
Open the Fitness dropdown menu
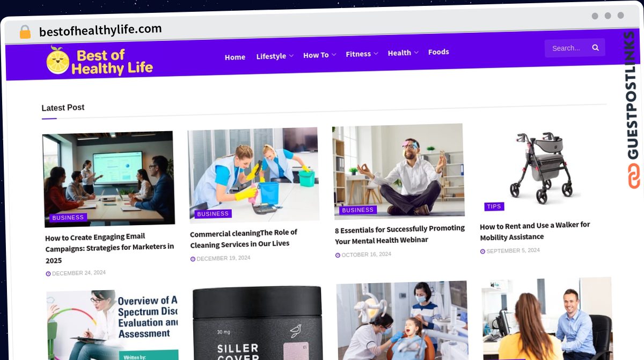coord(362,54)
